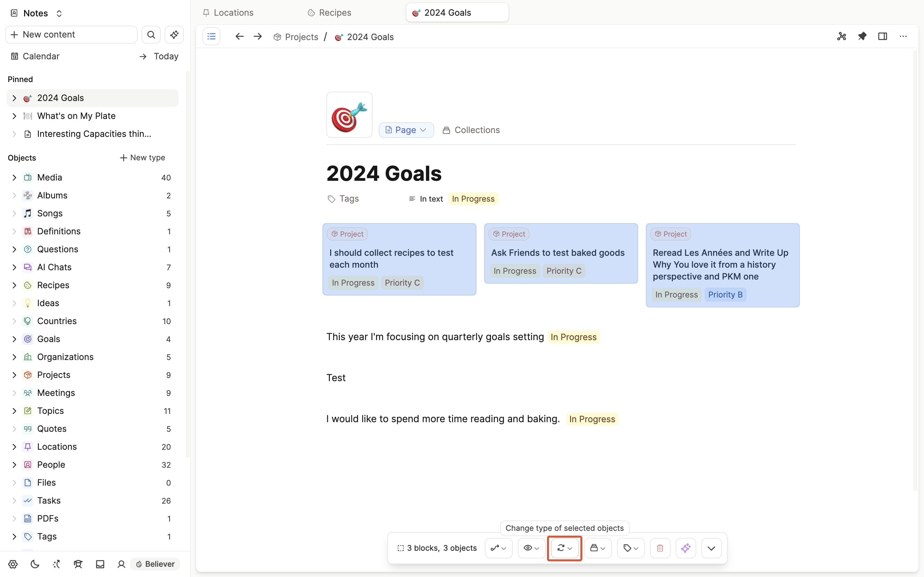Open the Page type dropdown
This screenshot has width=924, height=577.
coord(406,130)
